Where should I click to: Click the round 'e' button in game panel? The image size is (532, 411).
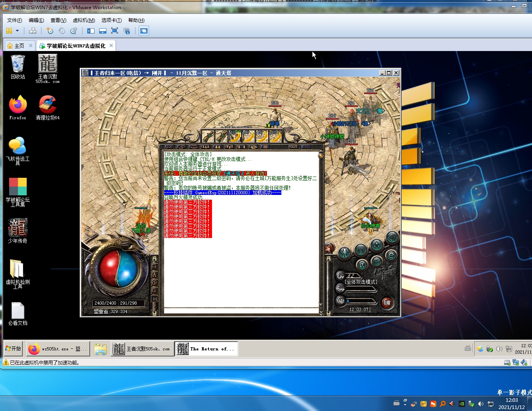coord(391,256)
